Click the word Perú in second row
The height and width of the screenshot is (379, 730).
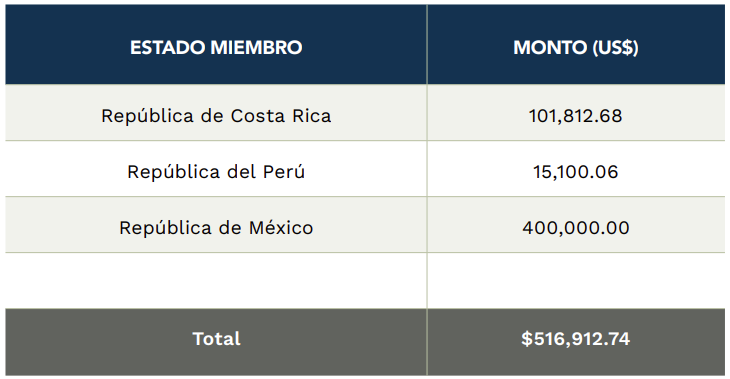pyautogui.click(x=284, y=172)
